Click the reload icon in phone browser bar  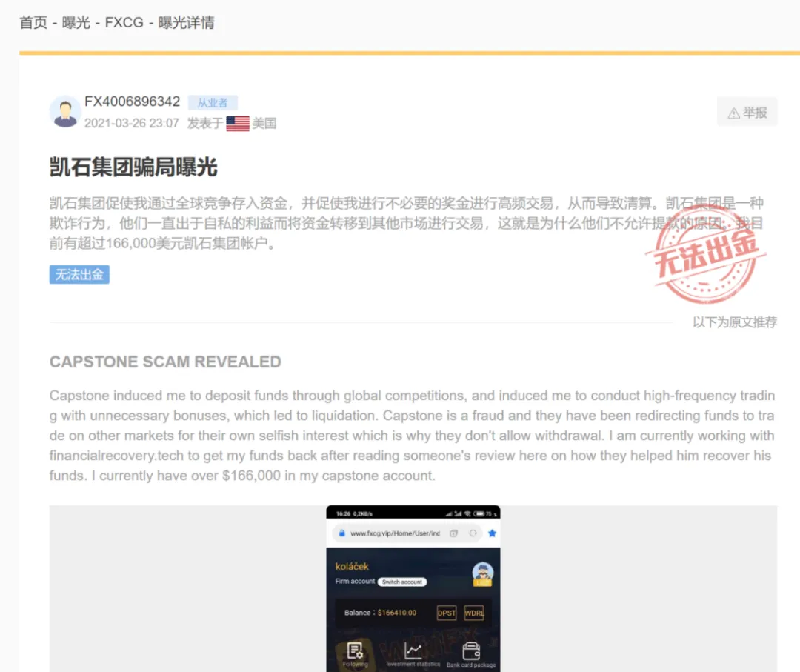pyautogui.click(x=473, y=533)
